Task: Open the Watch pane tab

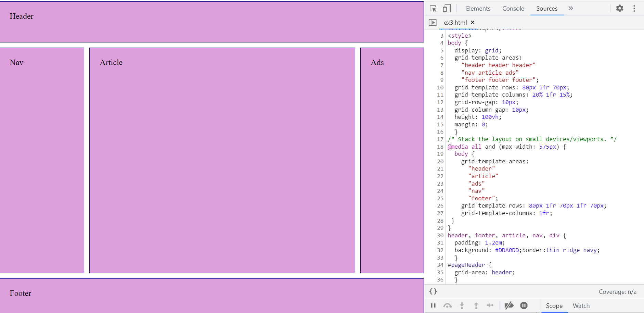Action: point(581,306)
